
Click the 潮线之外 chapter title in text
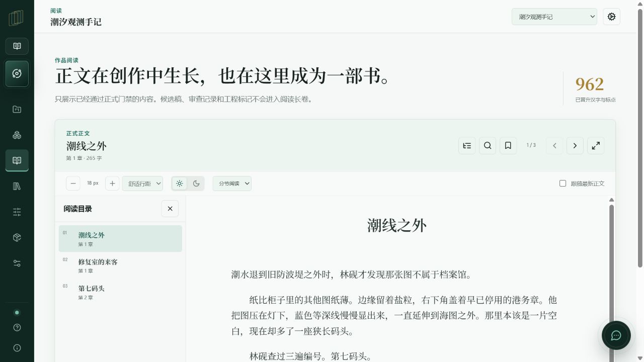click(x=397, y=225)
